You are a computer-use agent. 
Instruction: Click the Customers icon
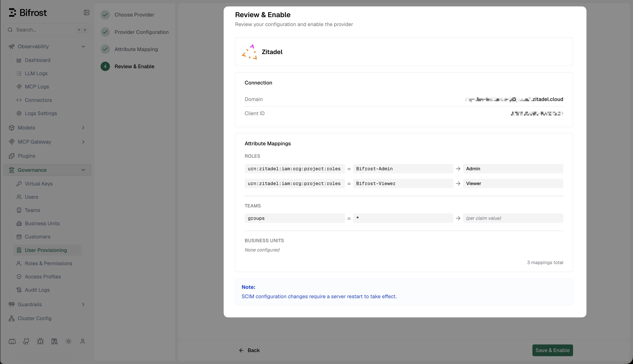(19, 237)
